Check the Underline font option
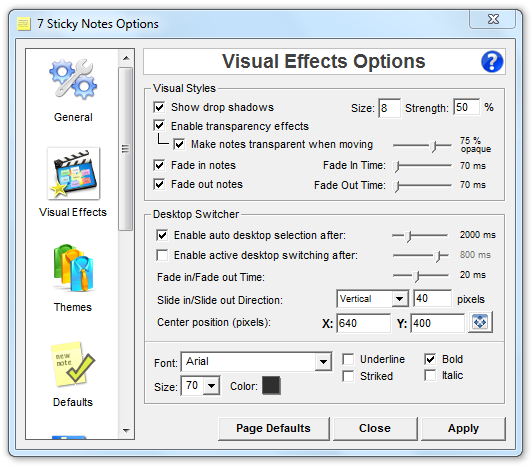Image resolution: width=532 pixels, height=467 pixels. [x=348, y=359]
